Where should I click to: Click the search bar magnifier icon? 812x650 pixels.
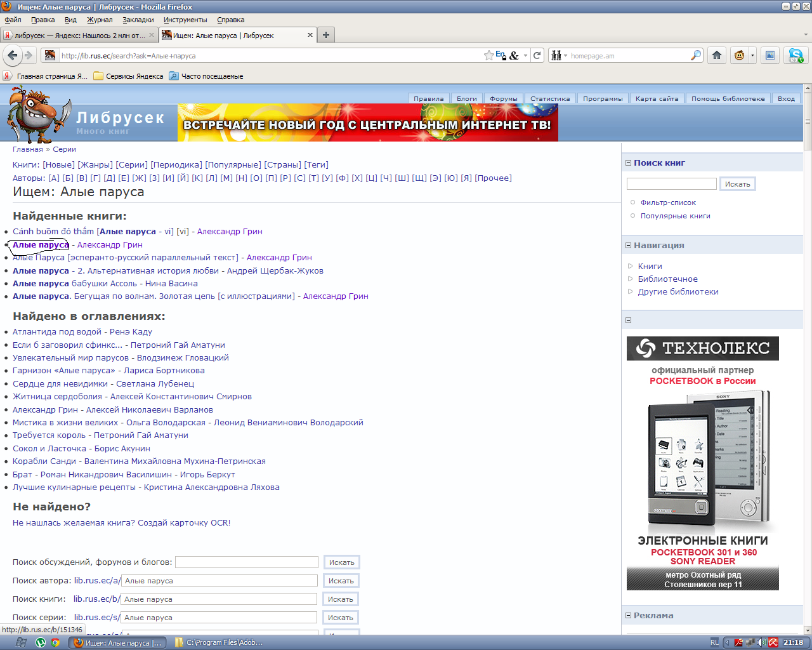[696, 55]
